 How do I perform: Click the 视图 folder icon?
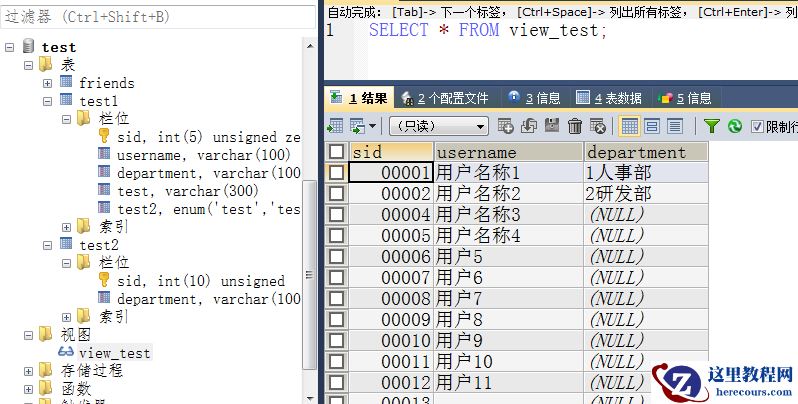(x=46, y=334)
